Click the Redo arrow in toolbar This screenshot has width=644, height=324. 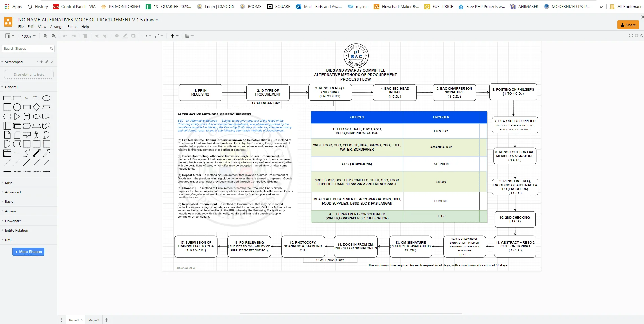pyautogui.click(x=74, y=36)
